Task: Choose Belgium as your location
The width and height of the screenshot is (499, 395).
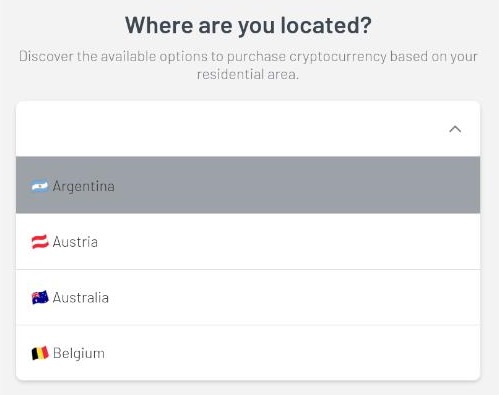Action: click(248, 353)
